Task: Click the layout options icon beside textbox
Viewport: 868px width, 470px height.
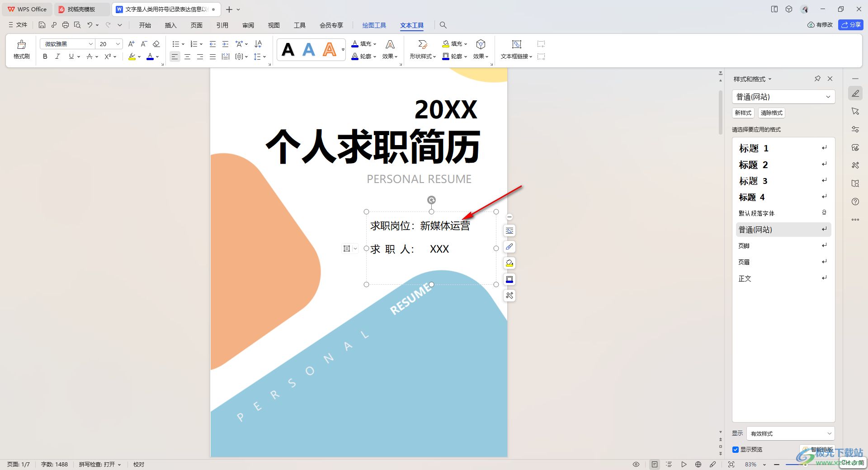Action: click(509, 230)
